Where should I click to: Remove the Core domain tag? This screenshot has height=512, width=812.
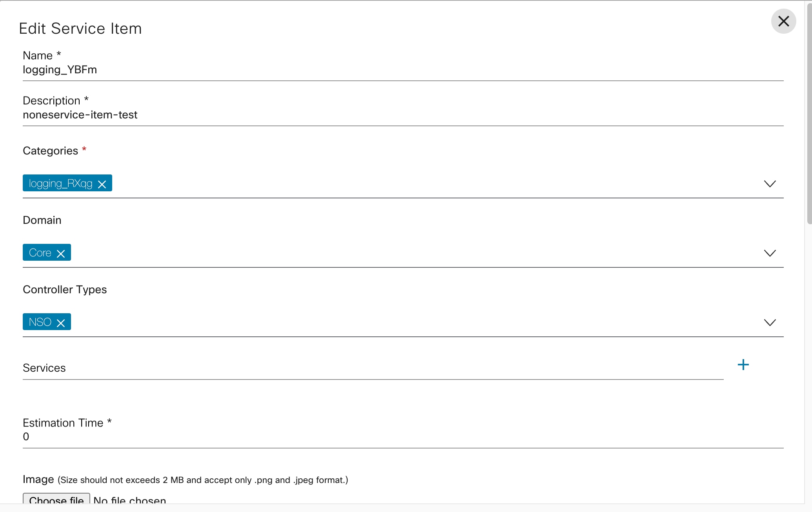[x=61, y=254]
